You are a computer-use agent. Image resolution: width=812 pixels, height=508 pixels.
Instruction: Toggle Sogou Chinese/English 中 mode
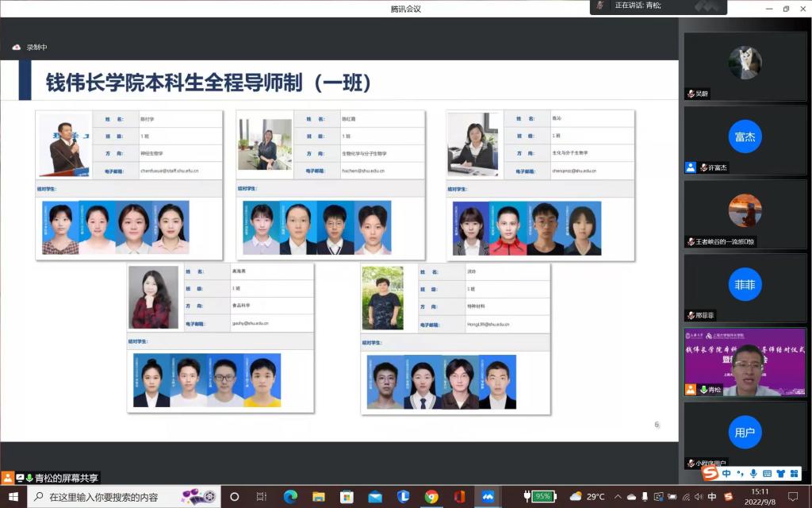[x=727, y=473]
